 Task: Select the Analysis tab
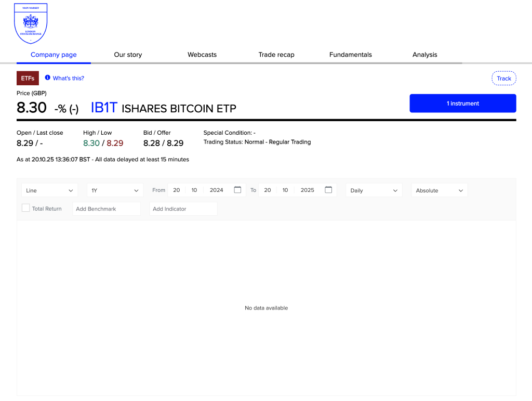[425, 55]
